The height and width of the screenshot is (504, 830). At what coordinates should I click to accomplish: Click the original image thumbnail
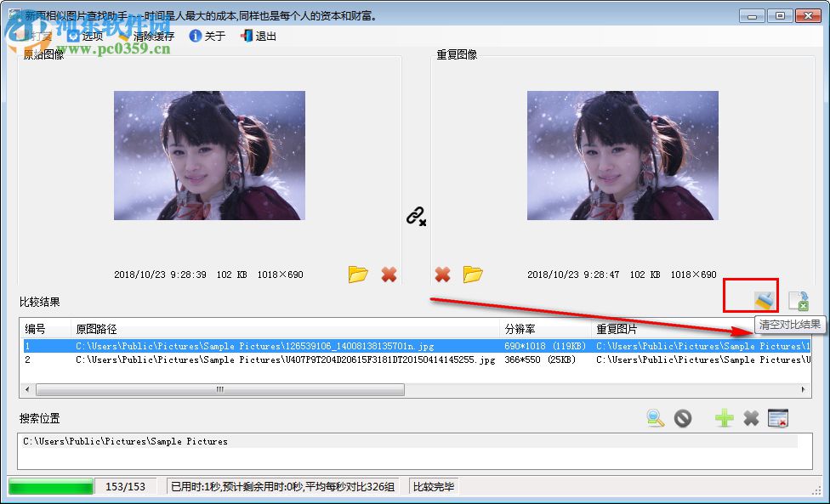pyautogui.click(x=209, y=156)
